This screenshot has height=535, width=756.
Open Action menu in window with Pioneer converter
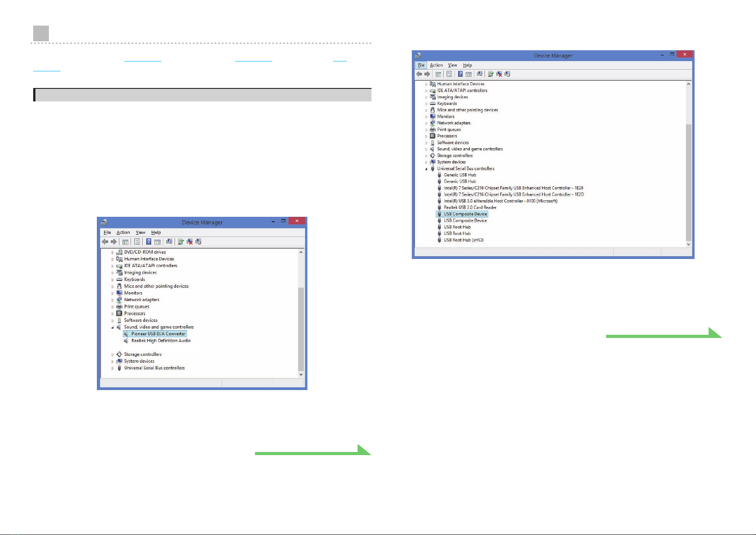123,232
